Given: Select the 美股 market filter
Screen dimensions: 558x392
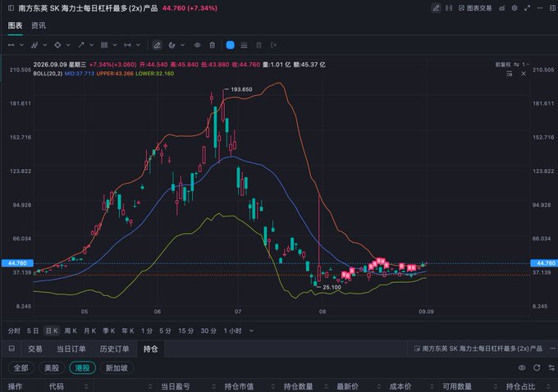Looking at the screenshot, I should 52,368.
